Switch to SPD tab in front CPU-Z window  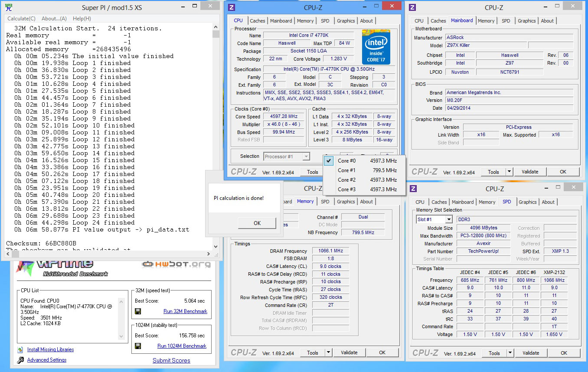pos(325,21)
